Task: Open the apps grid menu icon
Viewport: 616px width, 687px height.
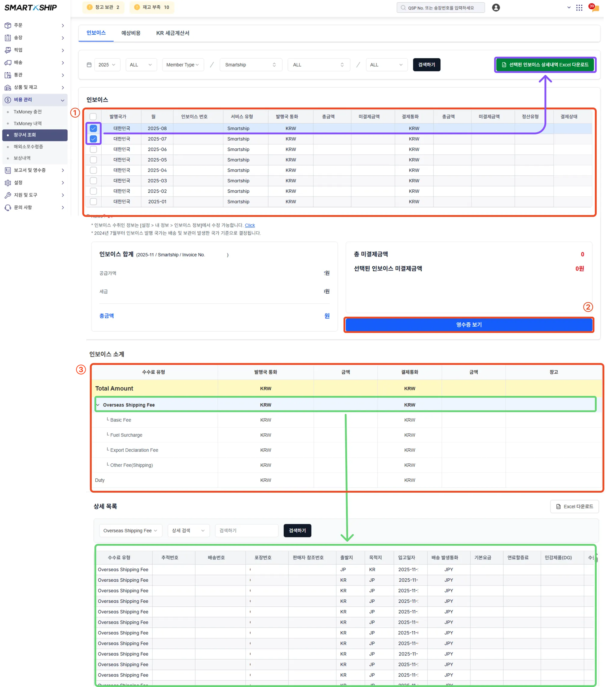Action: [579, 8]
